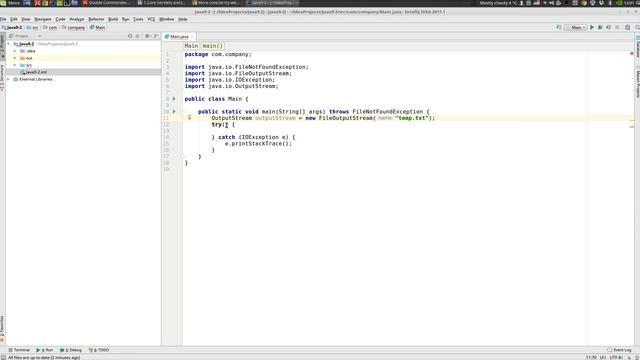Viewport: 640px width, 360px height.
Task: Click Scroll from Source target icon
Action: click(130, 36)
